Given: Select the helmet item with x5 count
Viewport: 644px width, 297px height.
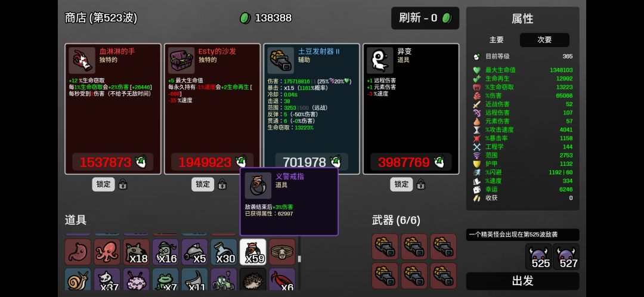Looking at the screenshot, I should [194, 252].
